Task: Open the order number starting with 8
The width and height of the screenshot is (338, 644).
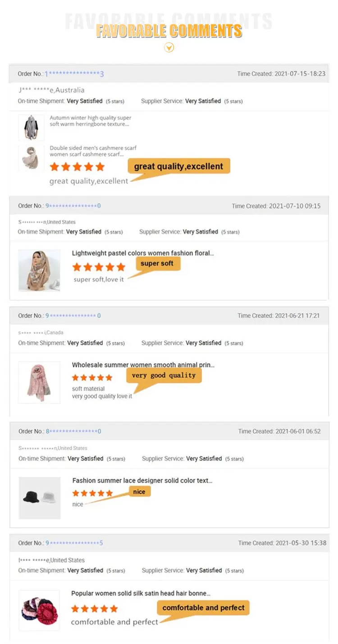Action: click(73, 432)
